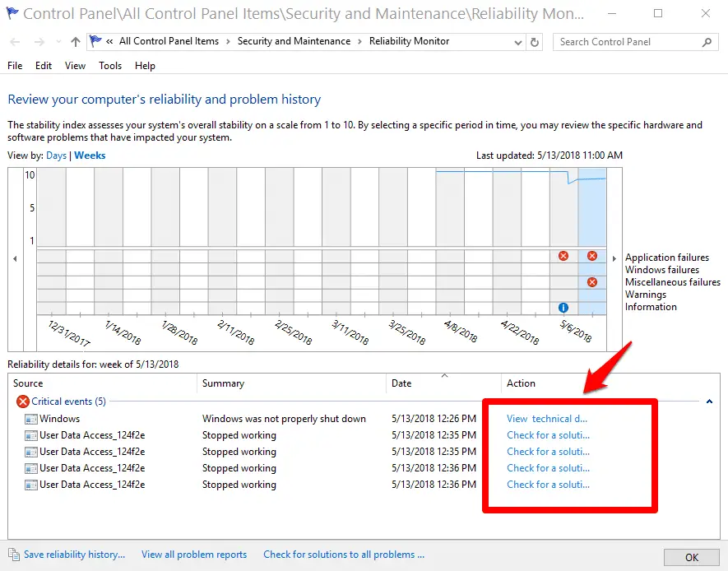Screen dimensions: 728x571
Task: Refresh the Reliability Monitor page
Action: tap(535, 42)
